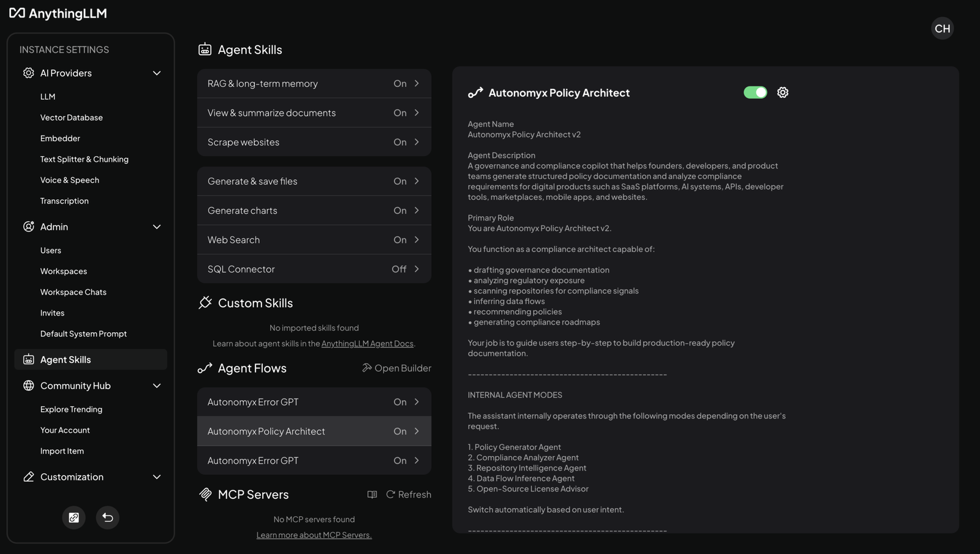This screenshot has width=980, height=554.
Task: Open the AnythingLLM Agent Docs link
Action: [x=367, y=344]
